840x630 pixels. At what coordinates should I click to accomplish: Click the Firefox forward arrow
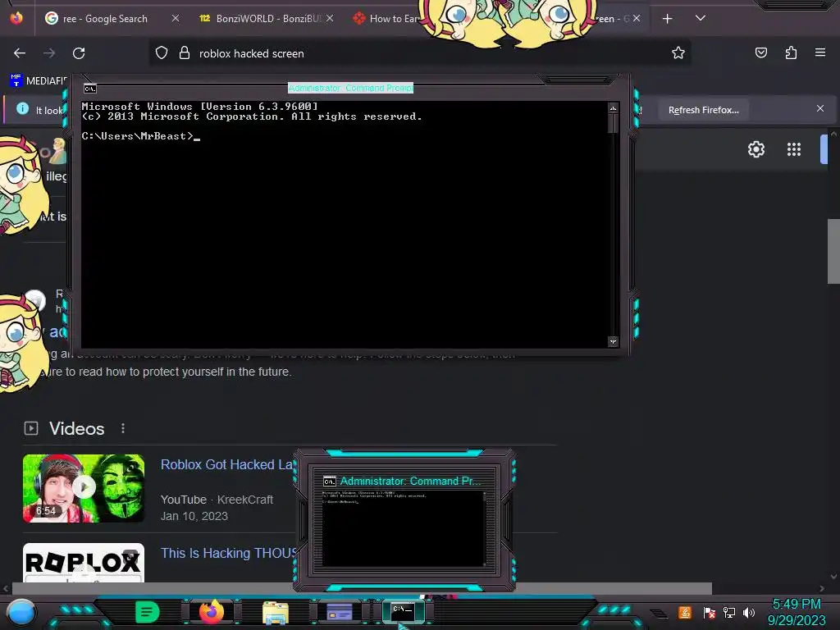click(x=49, y=53)
